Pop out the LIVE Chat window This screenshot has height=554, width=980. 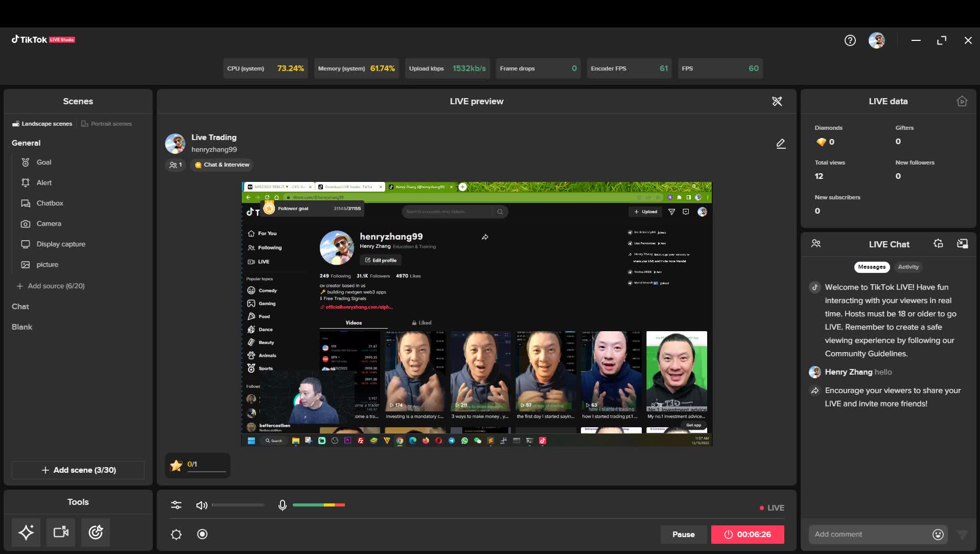click(962, 244)
